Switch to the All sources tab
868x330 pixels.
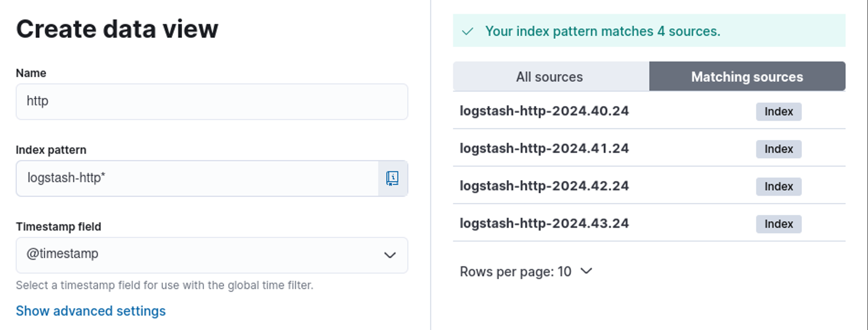550,77
